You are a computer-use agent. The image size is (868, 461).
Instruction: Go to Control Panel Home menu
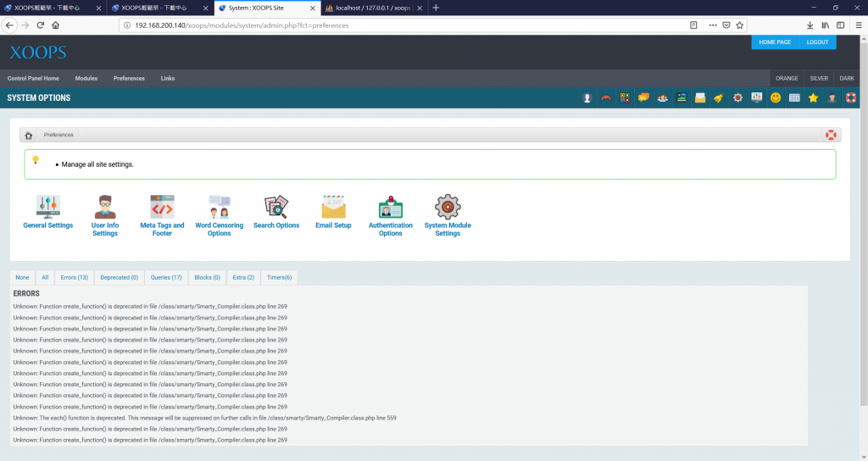(x=33, y=79)
